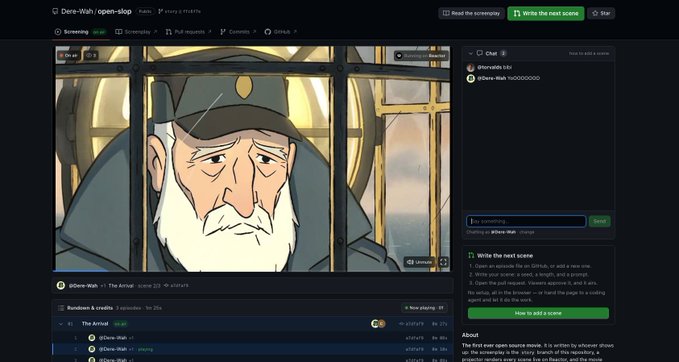Open the Pull requests tab

point(189,32)
